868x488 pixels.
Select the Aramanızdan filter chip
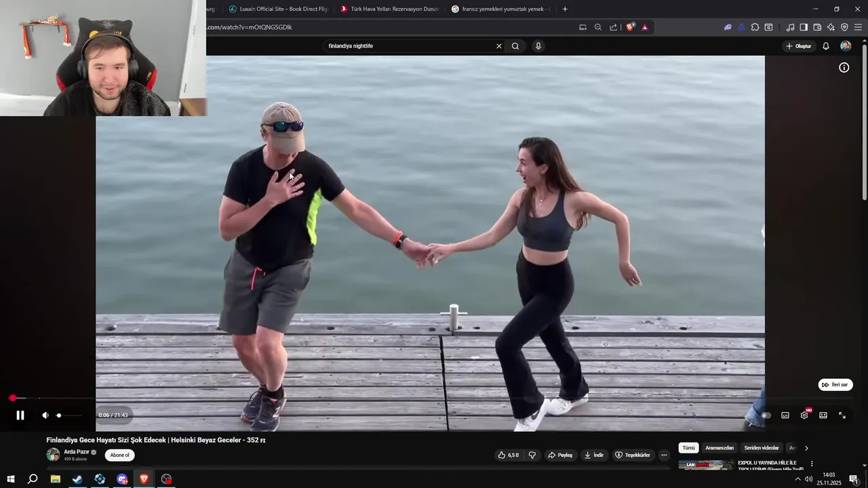coord(719,448)
